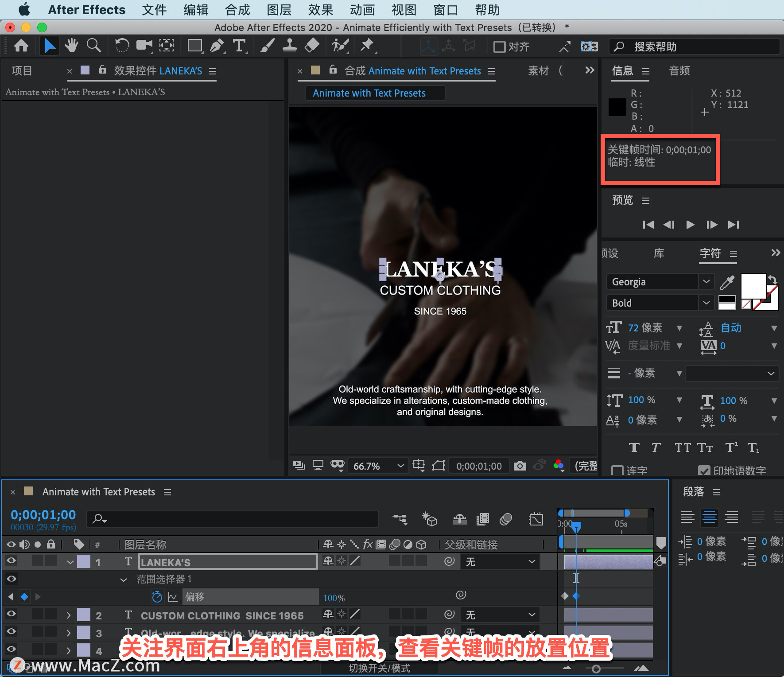Expand hidden panels with double chevron near 素材
The width and height of the screenshot is (784, 677).
click(590, 70)
